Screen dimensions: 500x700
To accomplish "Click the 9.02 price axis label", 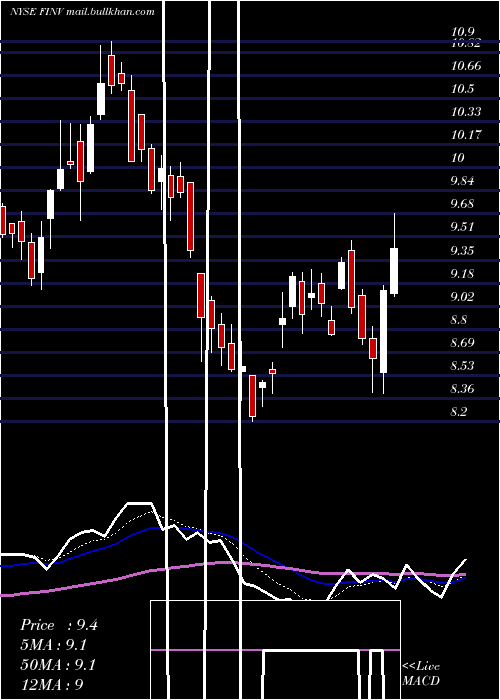I will (x=462, y=296).
